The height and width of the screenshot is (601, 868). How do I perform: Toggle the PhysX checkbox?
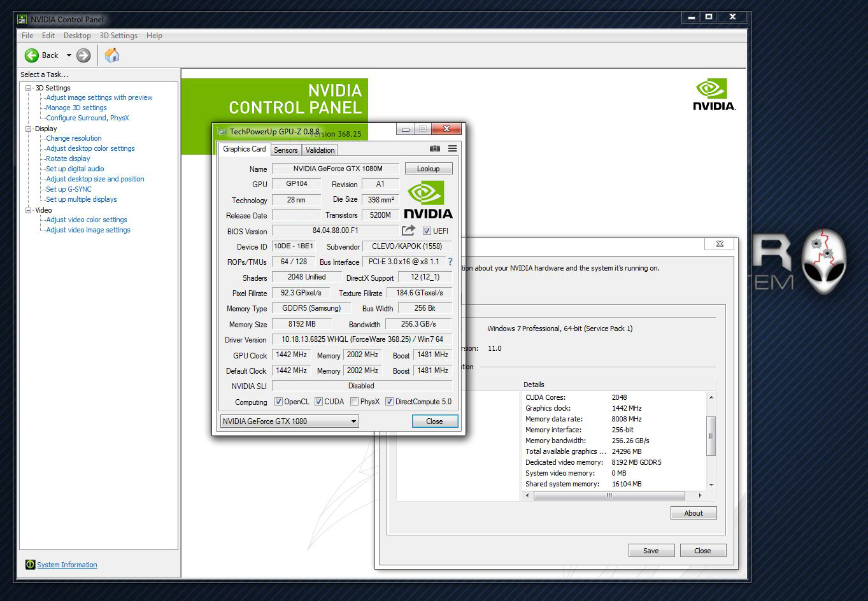pos(354,402)
